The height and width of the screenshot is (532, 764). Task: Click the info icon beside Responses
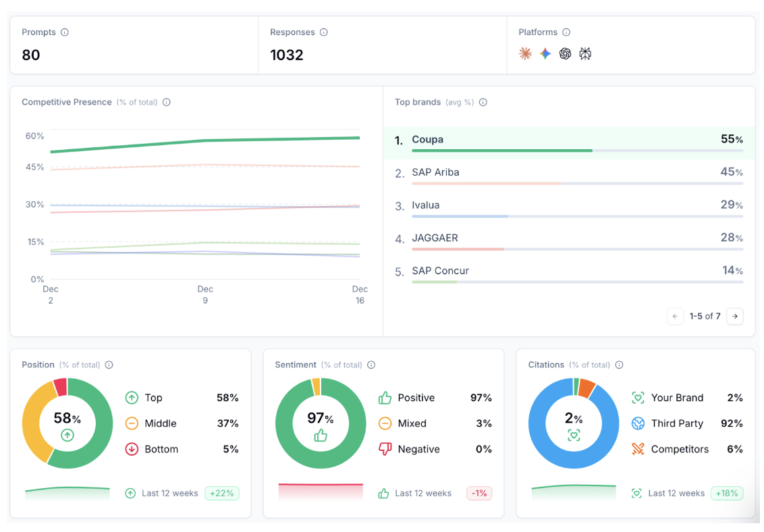point(324,32)
